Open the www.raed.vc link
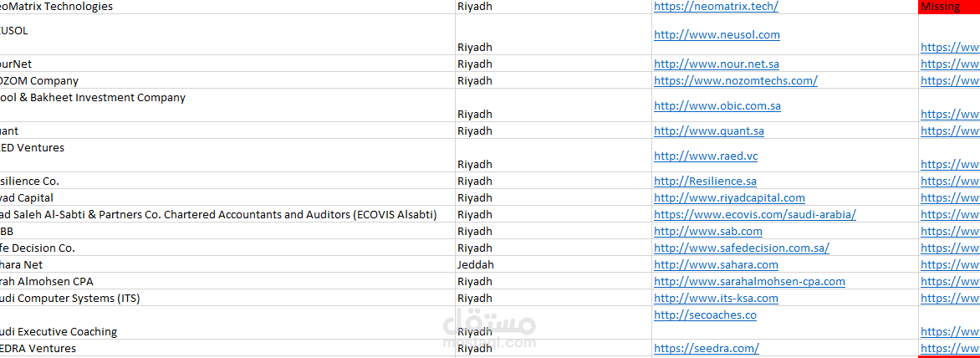Image resolution: width=980 pixels, height=358 pixels. (x=706, y=156)
